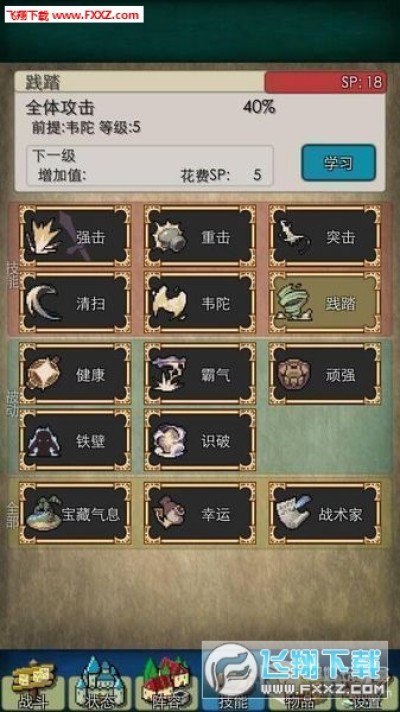Select the 清扫 crescent skill

[x=75, y=302]
